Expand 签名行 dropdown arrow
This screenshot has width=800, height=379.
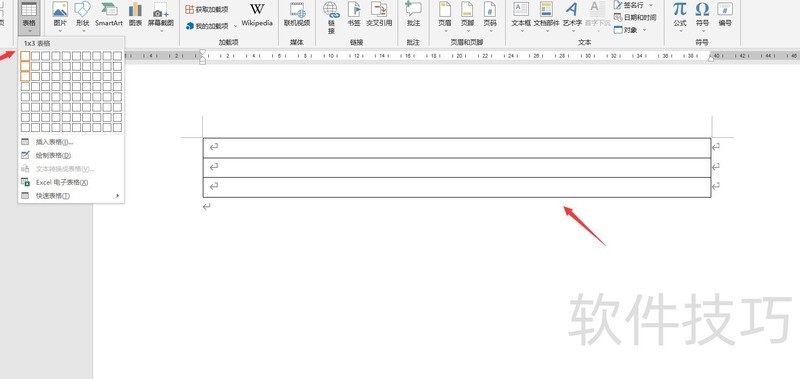652,5
